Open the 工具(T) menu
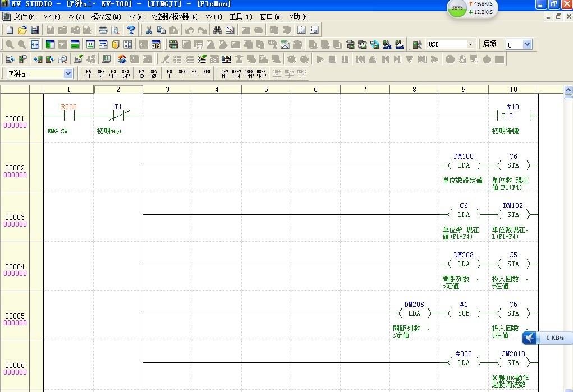 tap(240, 17)
